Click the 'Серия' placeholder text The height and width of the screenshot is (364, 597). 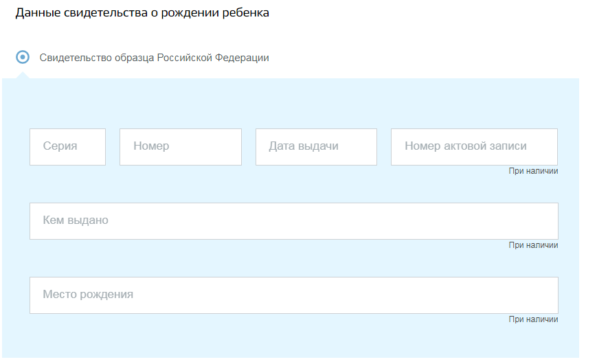tap(60, 146)
